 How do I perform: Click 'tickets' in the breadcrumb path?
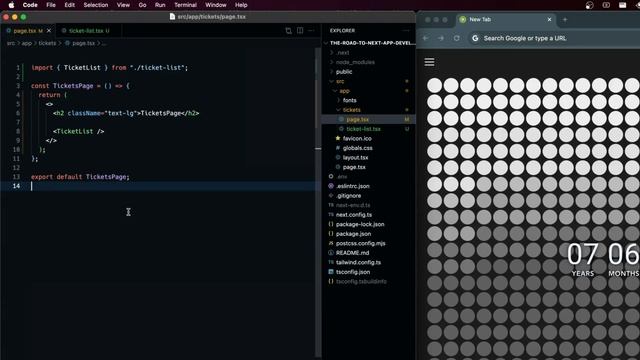pos(47,43)
